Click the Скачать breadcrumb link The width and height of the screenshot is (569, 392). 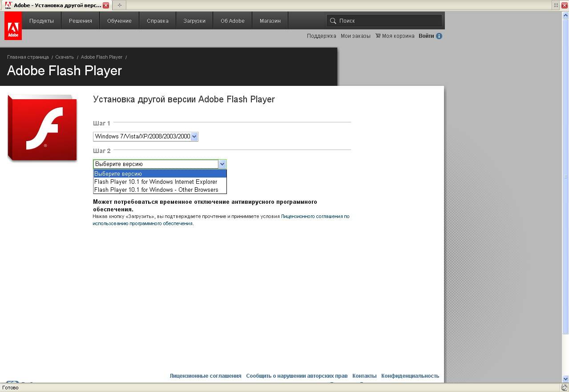pos(65,57)
